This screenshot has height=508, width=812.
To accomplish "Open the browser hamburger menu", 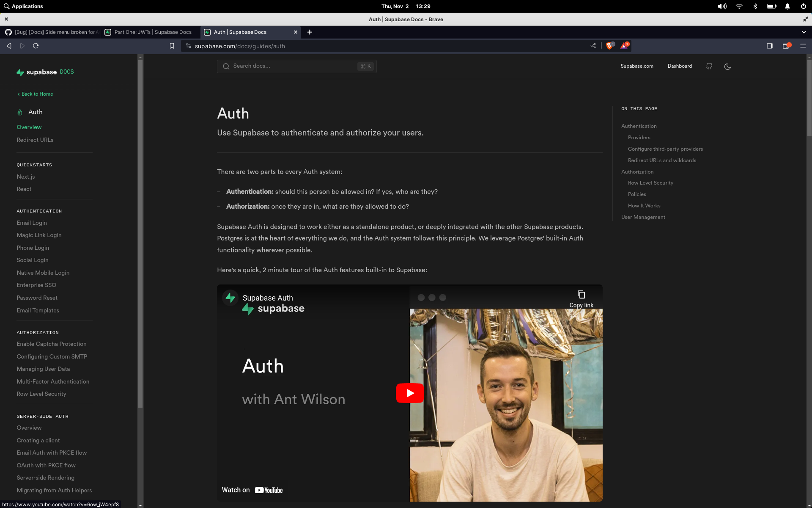I will [803, 46].
